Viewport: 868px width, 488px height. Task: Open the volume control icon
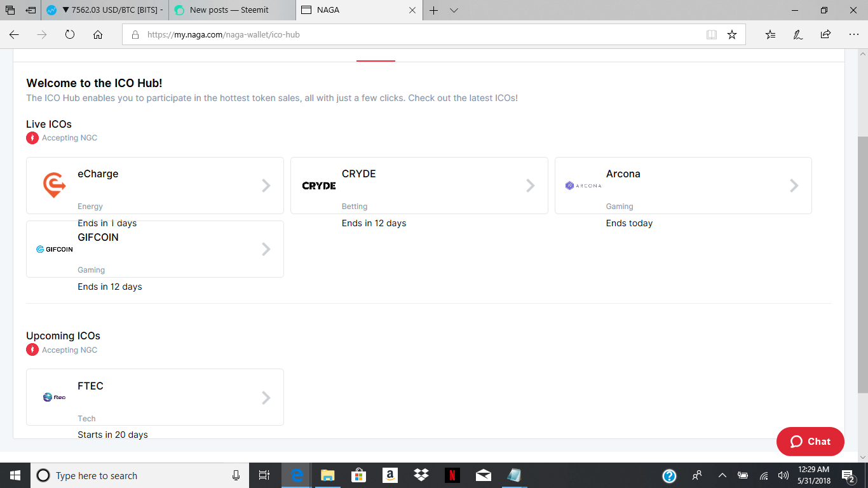click(783, 475)
